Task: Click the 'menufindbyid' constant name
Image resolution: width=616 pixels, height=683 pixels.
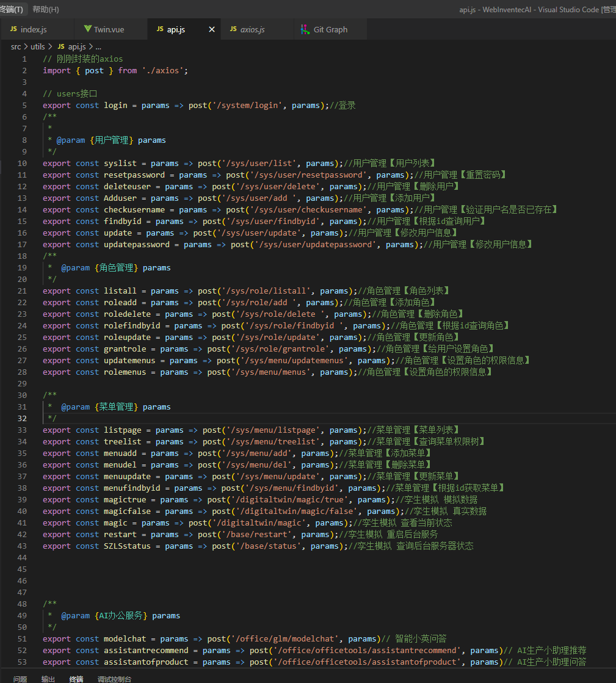Action: 132,488
